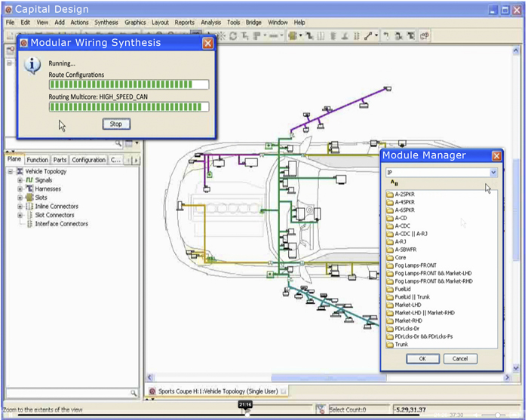
Task: Open the Reports menu
Action: 184,22
